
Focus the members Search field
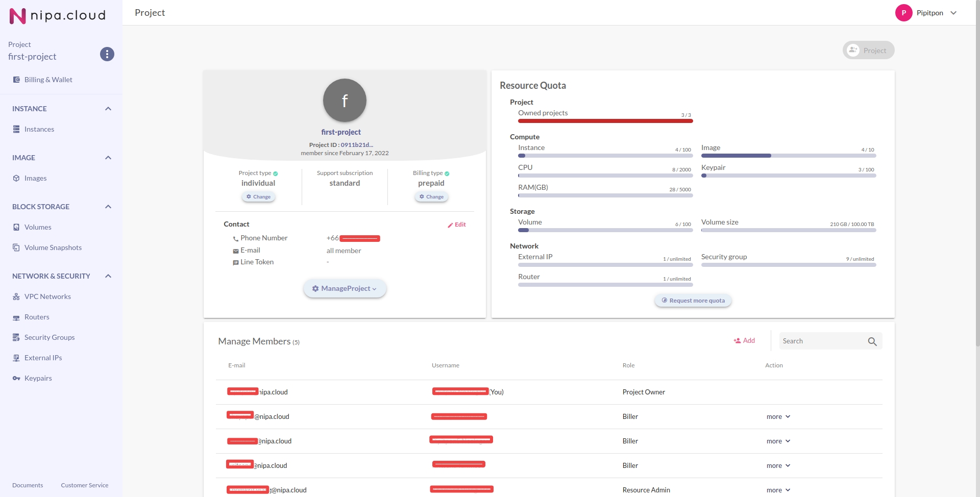point(822,341)
